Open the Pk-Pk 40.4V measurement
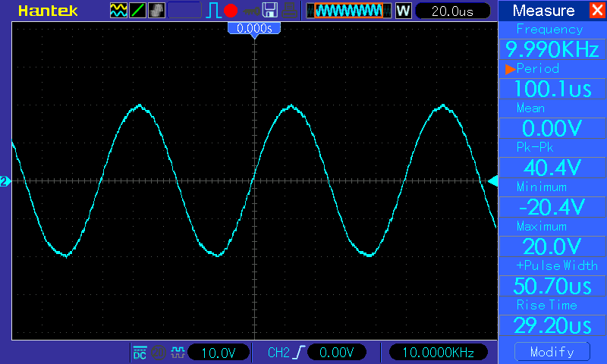 click(552, 167)
